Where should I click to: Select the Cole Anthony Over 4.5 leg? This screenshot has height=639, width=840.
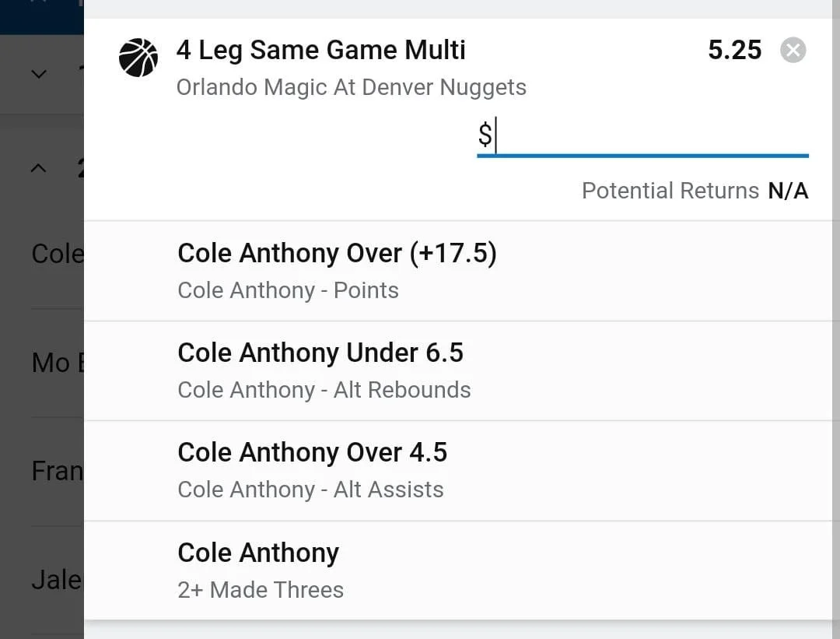coord(313,453)
